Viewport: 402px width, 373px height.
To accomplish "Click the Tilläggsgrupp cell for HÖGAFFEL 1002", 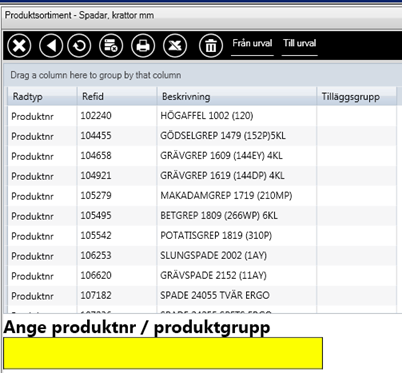I will pyautogui.click(x=356, y=116).
